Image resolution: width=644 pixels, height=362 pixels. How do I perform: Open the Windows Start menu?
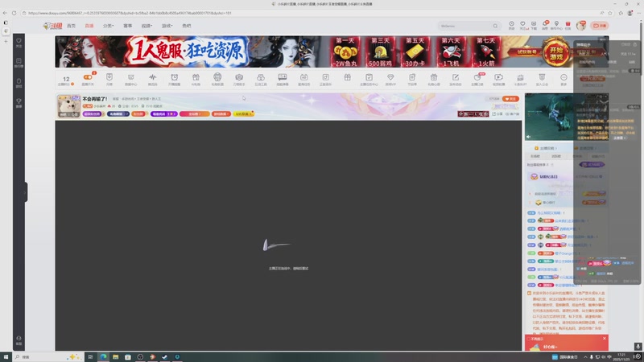tap(6, 357)
